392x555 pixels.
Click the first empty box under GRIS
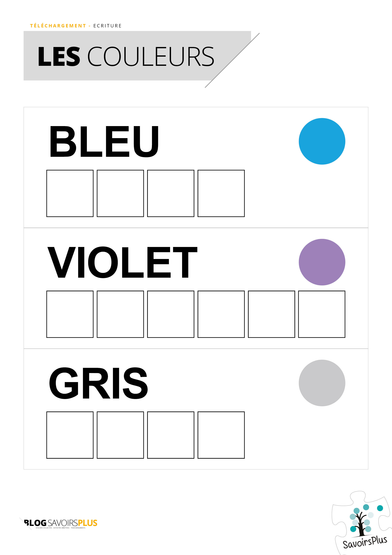pos(70,435)
